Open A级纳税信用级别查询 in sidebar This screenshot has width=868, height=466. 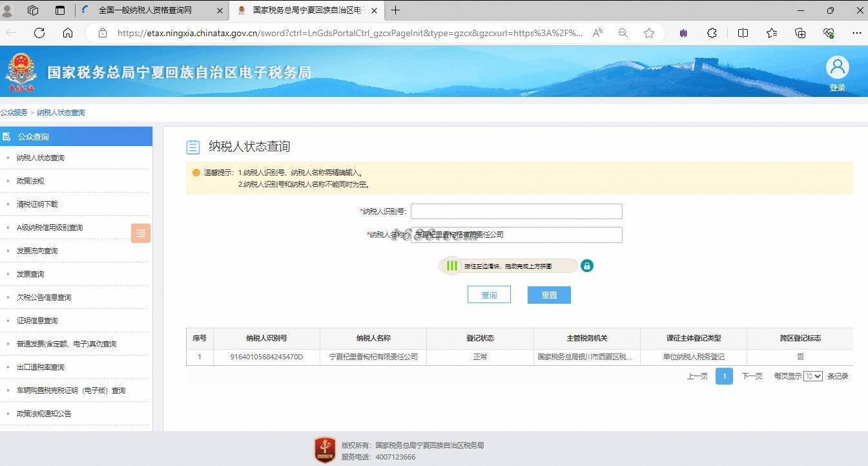50,228
